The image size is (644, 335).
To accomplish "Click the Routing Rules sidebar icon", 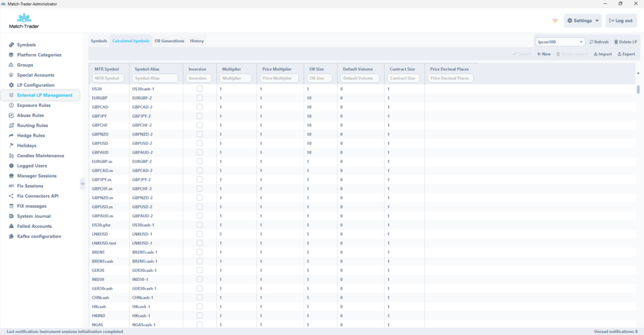I will tap(11, 125).
